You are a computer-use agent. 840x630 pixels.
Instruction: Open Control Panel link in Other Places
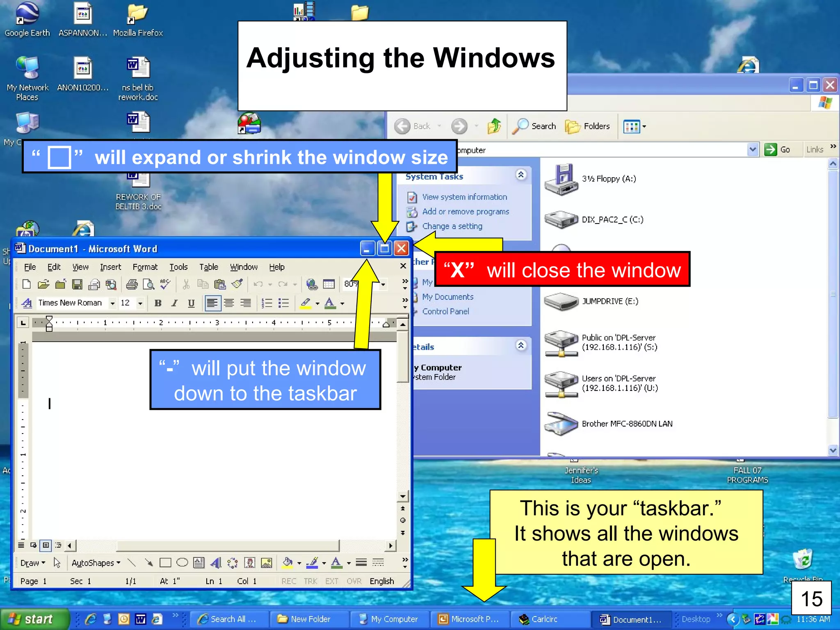[445, 311]
